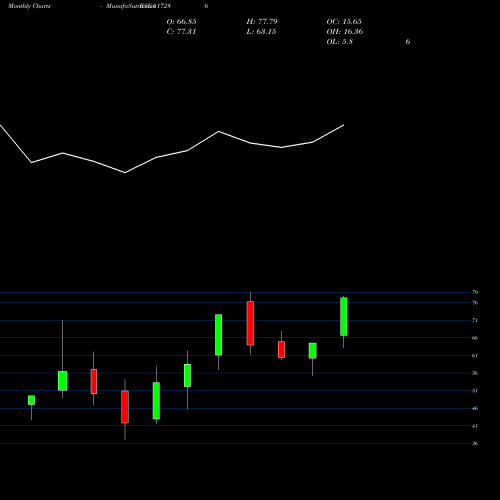
Task: Click the 'OL: 5.8' reading
Action: click(340, 41)
